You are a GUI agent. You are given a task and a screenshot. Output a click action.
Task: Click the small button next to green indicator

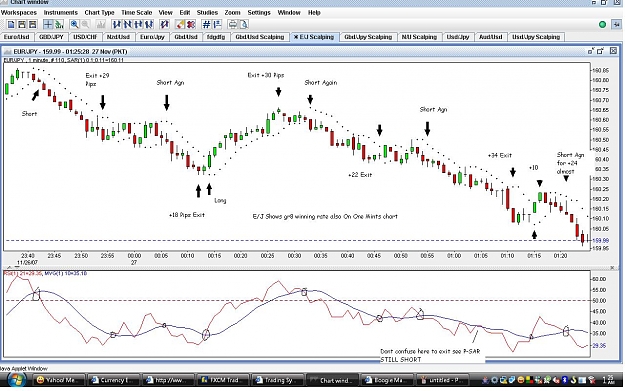pos(616,25)
